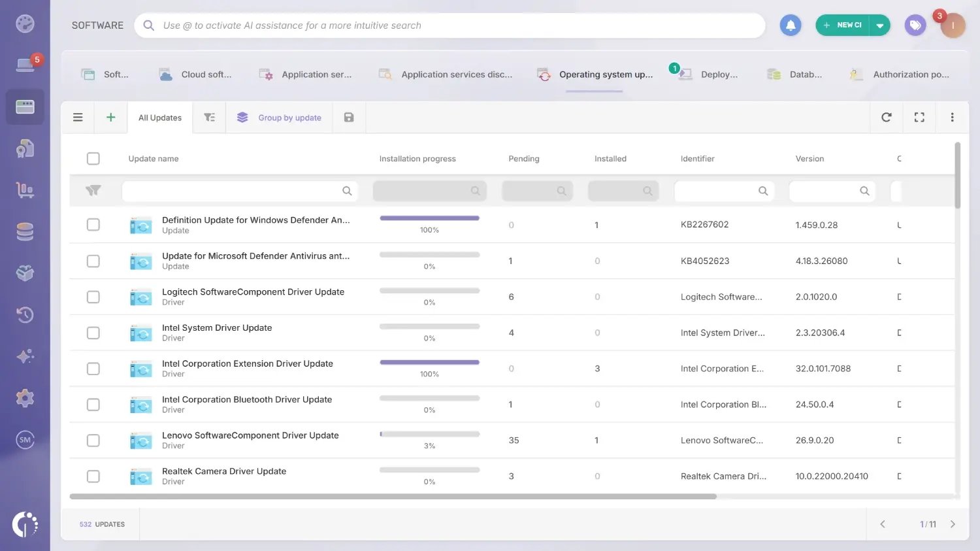The image size is (980, 551).
Task: Switch to the Authorization policies tab
Action: tap(899, 75)
